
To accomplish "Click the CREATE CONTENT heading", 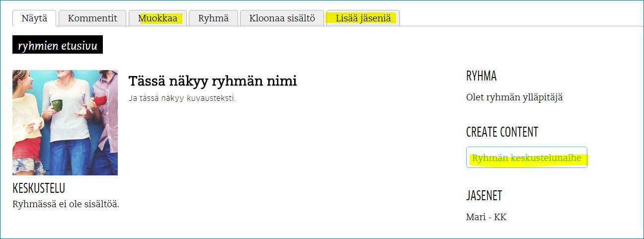I will [502, 132].
